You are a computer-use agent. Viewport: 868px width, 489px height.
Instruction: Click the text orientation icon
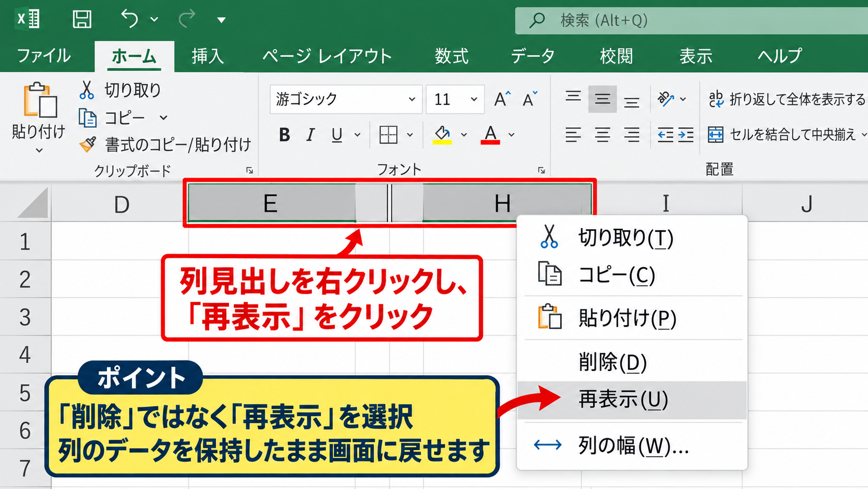pos(666,99)
